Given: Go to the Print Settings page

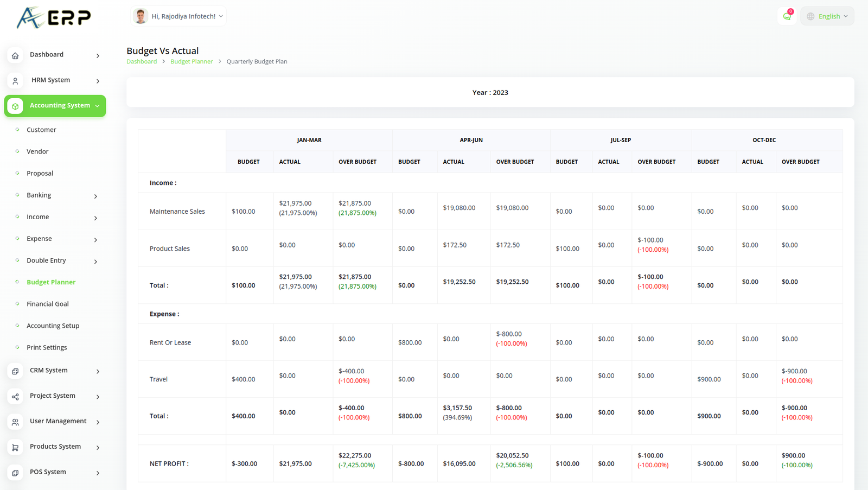Looking at the screenshot, I should click(x=47, y=347).
